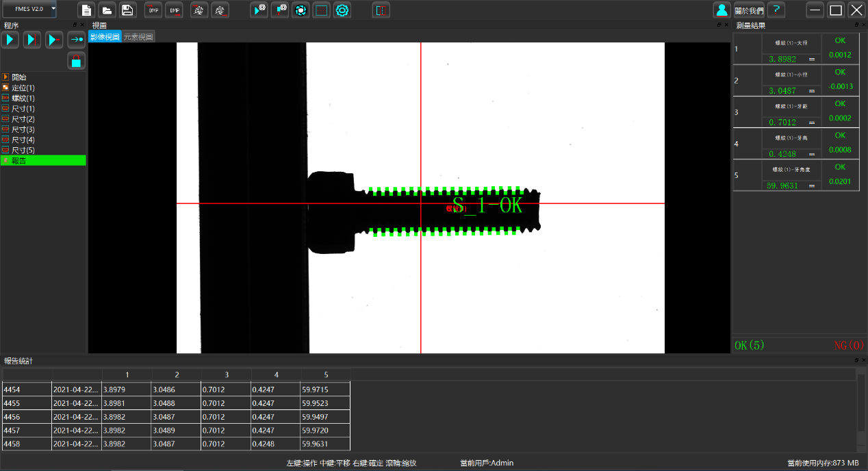Click the new file icon
The width and height of the screenshot is (868, 471).
pos(86,10)
